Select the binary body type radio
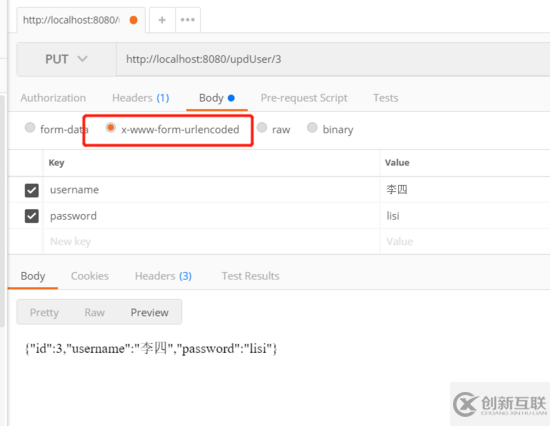The height and width of the screenshot is (426, 550). tap(312, 127)
